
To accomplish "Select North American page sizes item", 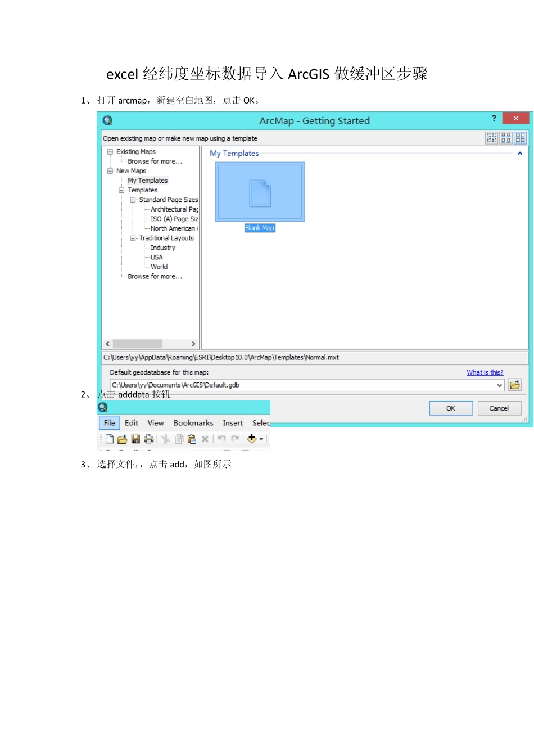I will pos(174,228).
